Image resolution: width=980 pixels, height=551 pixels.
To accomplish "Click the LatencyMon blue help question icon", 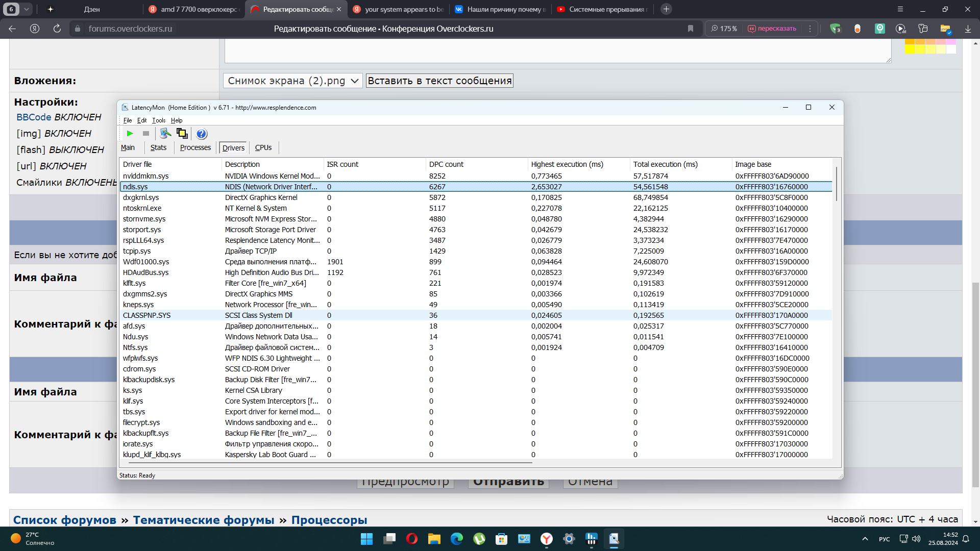I will pyautogui.click(x=202, y=134).
